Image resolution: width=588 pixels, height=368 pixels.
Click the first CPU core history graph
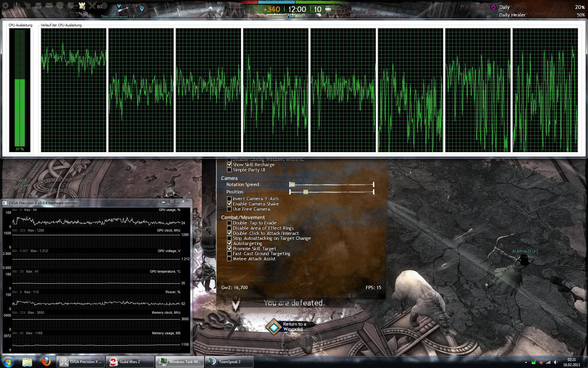[74, 90]
